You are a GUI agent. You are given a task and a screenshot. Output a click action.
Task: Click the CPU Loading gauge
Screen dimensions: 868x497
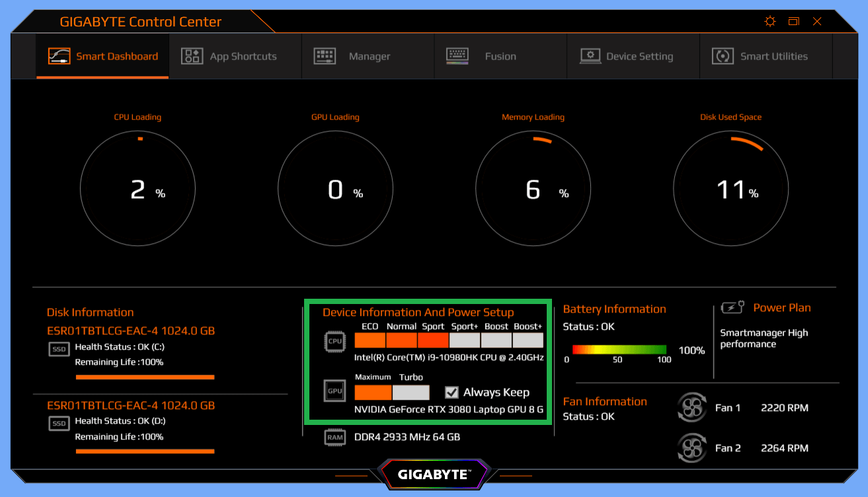(138, 188)
